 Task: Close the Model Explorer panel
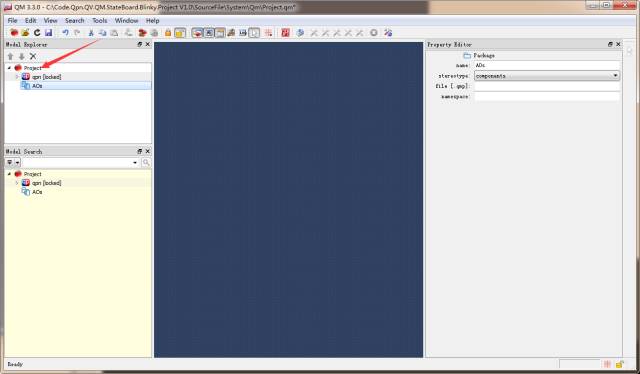(x=148, y=44)
